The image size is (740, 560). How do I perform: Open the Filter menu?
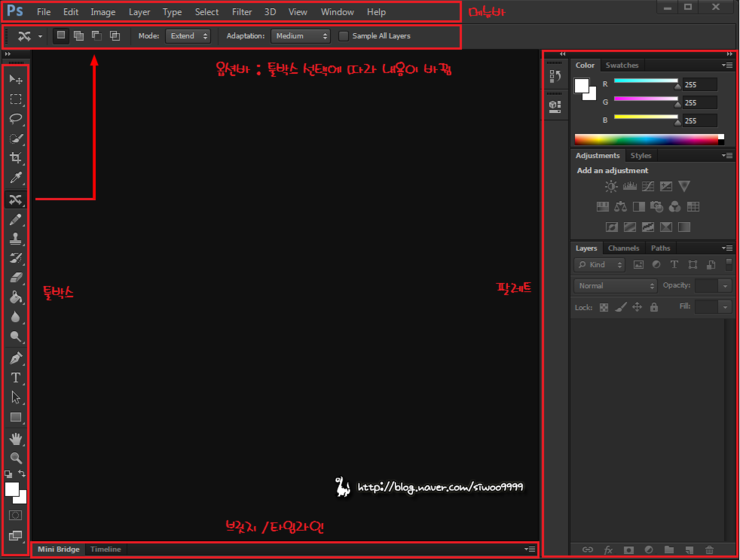coord(242,12)
